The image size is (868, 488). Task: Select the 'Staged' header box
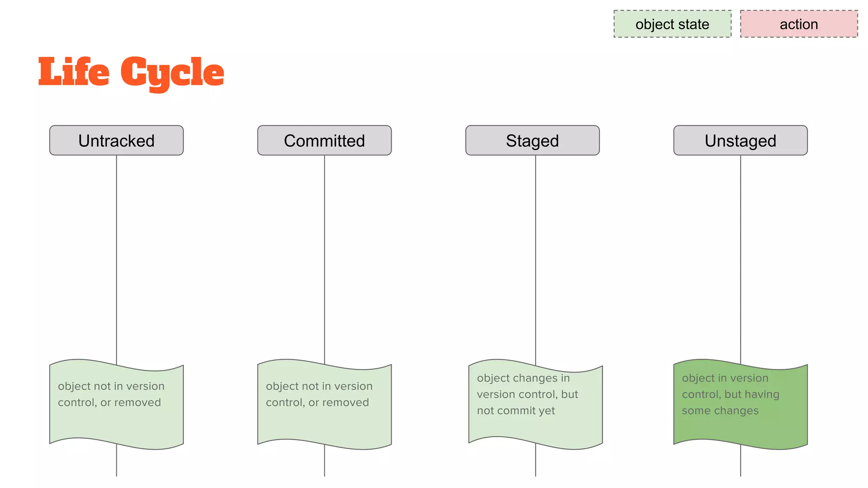[532, 141]
